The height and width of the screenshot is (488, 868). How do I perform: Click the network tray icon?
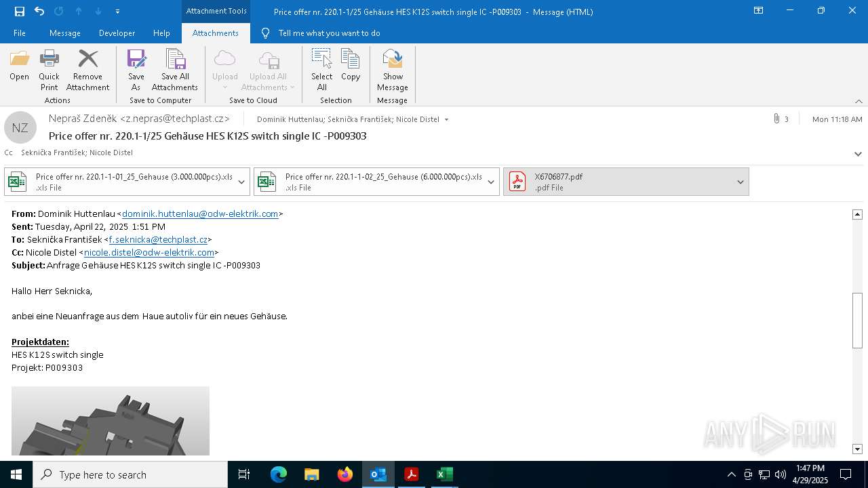(x=764, y=474)
